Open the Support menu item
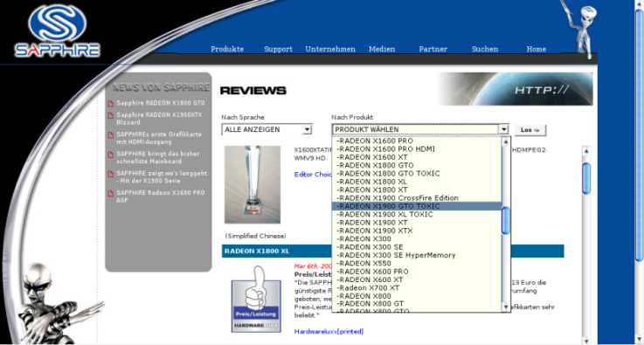The height and width of the screenshot is (345, 644). [279, 49]
